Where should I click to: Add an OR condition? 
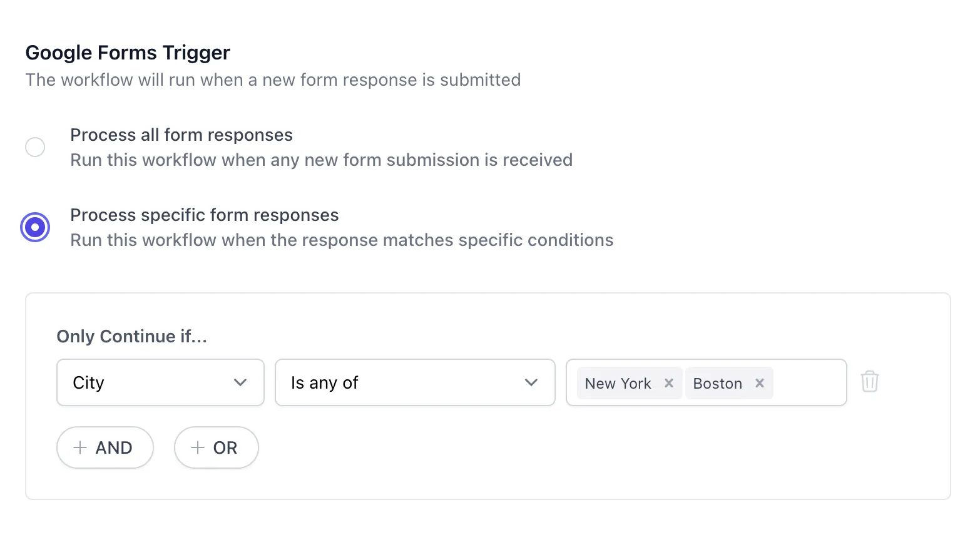pyautogui.click(x=216, y=447)
